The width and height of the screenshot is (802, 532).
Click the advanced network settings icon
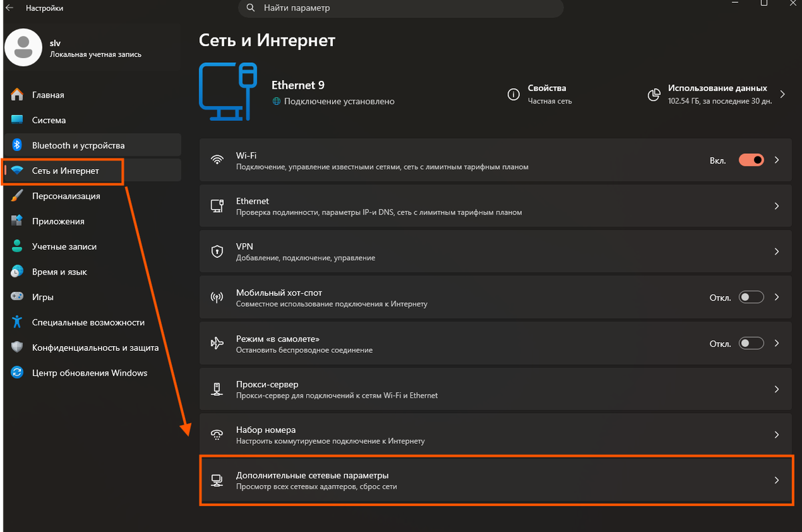pyautogui.click(x=217, y=480)
